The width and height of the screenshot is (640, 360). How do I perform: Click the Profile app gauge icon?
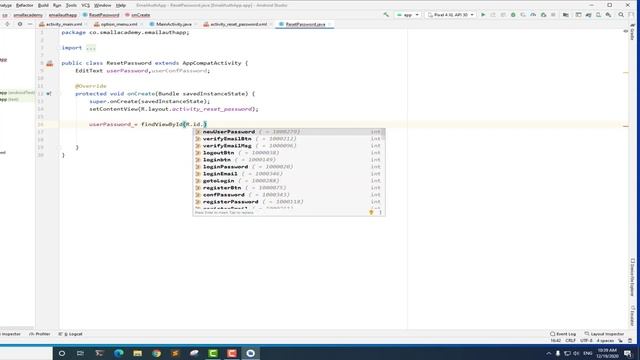click(x=533, y=15)
